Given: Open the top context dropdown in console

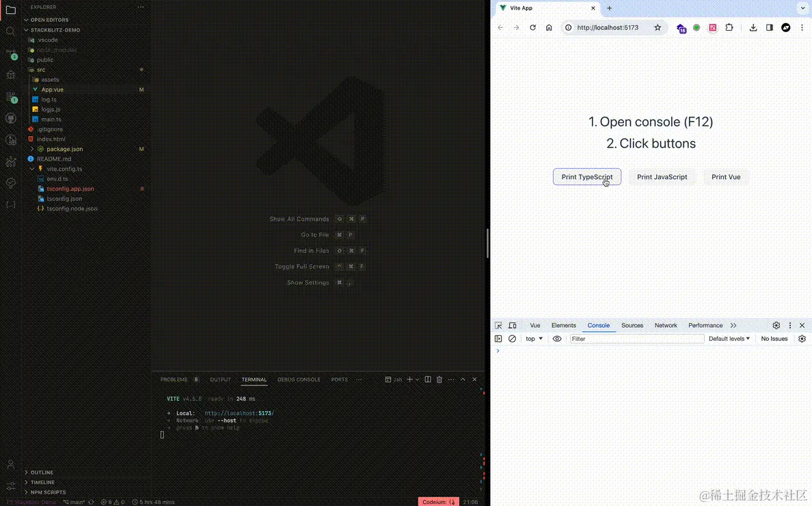Looking at the screenshot, I should [x=534, y=339].
